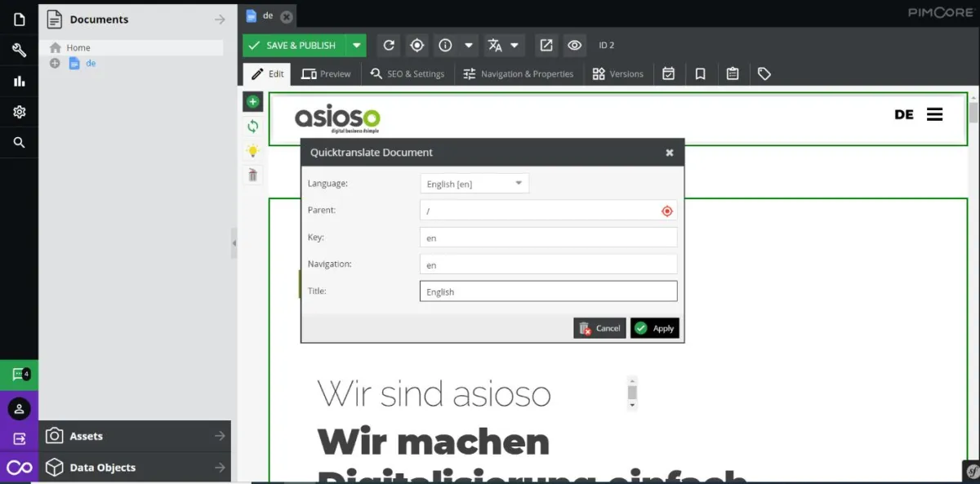The height and width of the screenshot is (484, 980).
Task: Open the green add block plus icon
Action: click(x=253, y=101)
